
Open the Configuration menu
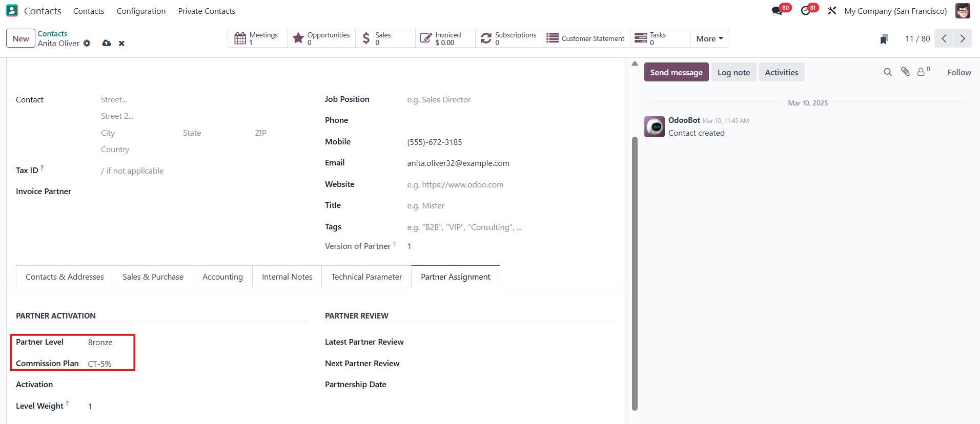(x=141, y=11)
